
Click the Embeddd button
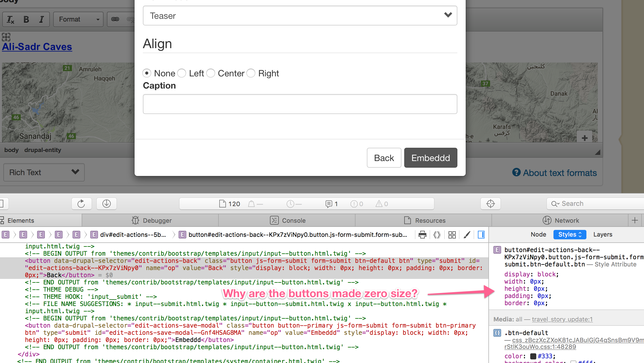(430, 158)
